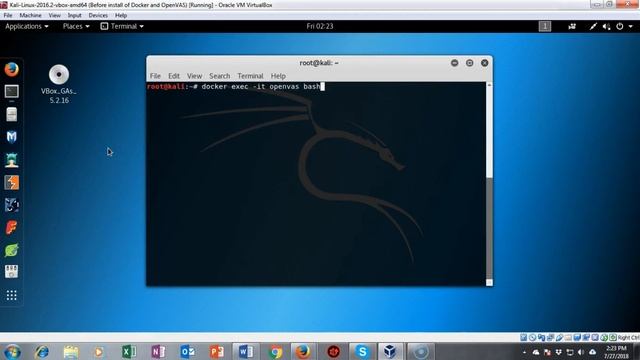
Task: Open Armitage from the dock
Action: click(x=11, y=160)
